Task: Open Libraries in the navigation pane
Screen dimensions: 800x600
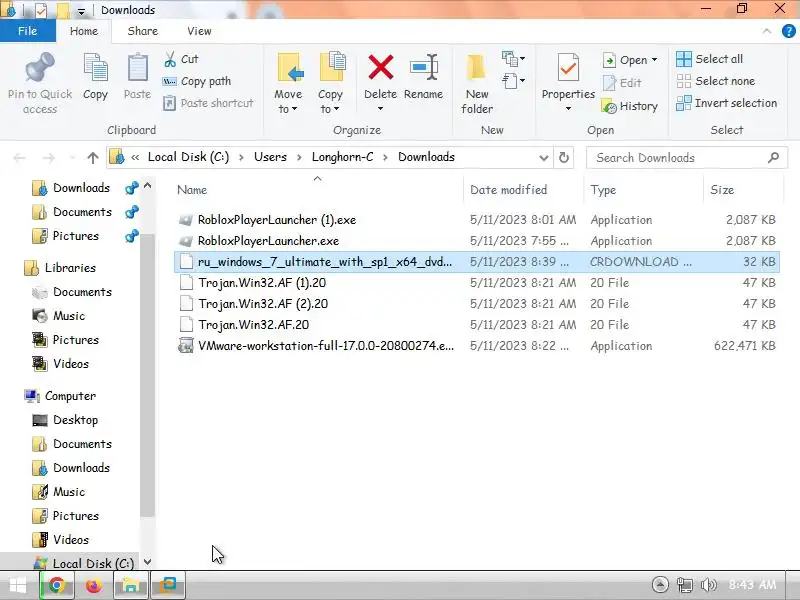Action: [70, 268]
